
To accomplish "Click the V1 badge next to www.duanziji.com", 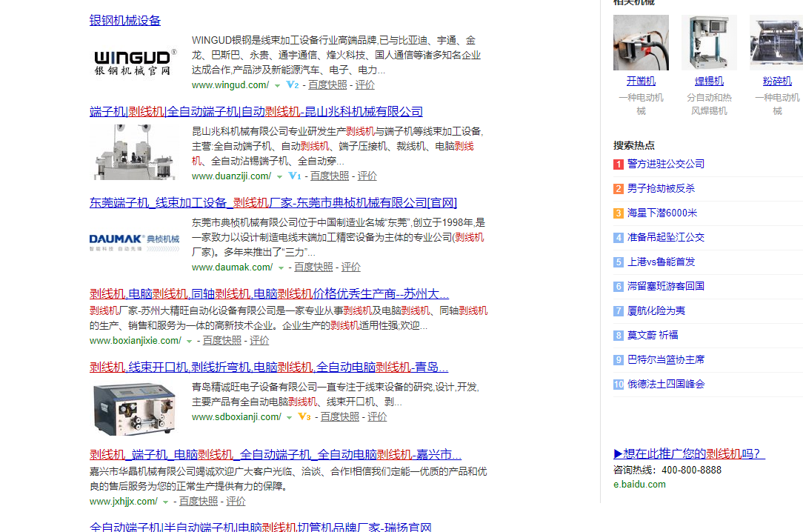I will (x=294, y=176).
